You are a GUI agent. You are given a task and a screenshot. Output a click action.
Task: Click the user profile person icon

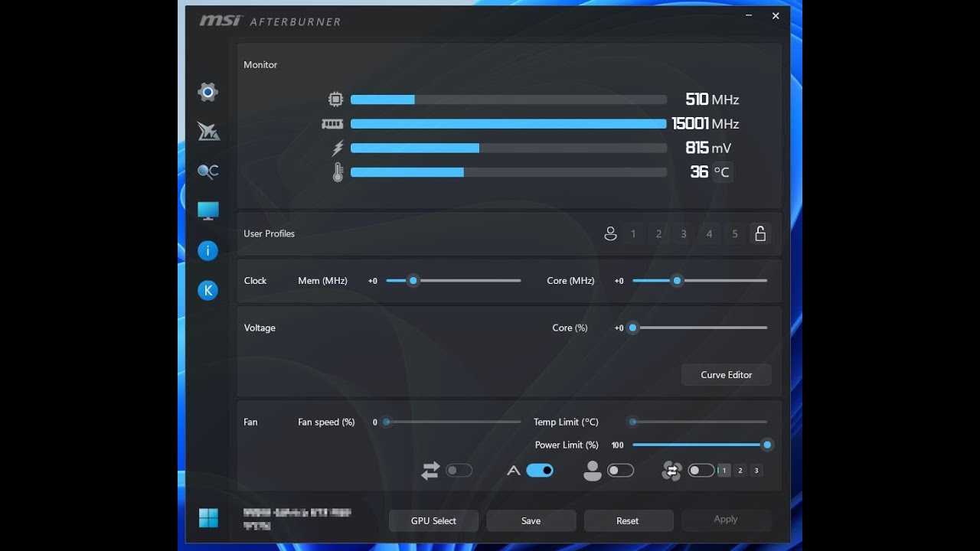click(x=610, y=233)
